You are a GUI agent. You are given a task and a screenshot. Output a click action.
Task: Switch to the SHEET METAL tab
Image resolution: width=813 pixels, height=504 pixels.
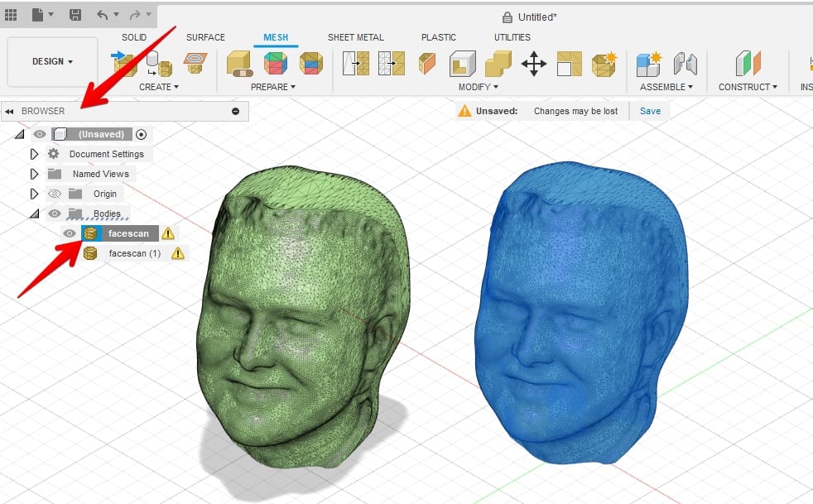tap(356, 37)
